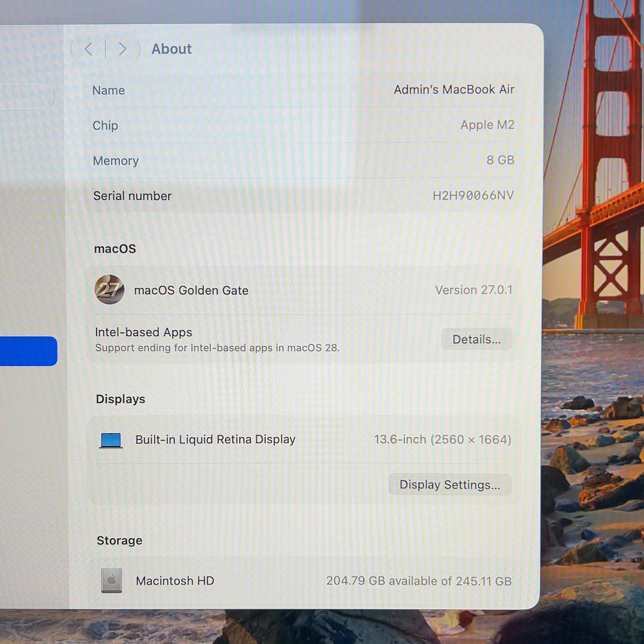Click "macOS Golden Gate" label

click(191, 290)
